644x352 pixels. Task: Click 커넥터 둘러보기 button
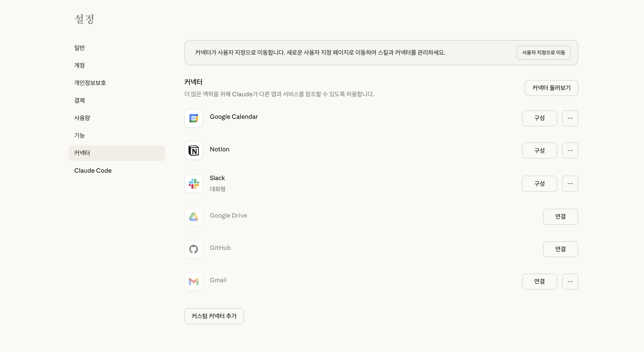(551, 88)
